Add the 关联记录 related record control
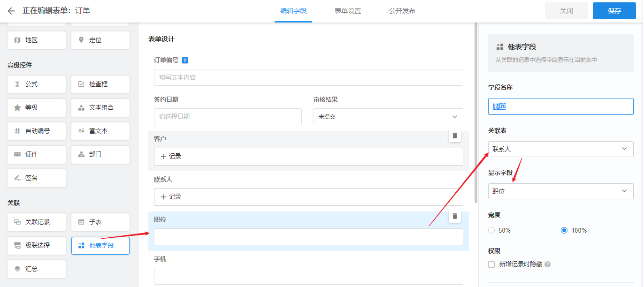Viewport: 644px width, 287px height. 37,222
